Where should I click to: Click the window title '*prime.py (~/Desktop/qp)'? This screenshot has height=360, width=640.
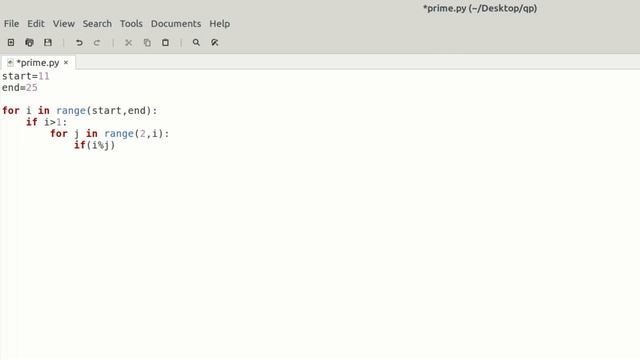click(480, 8)
